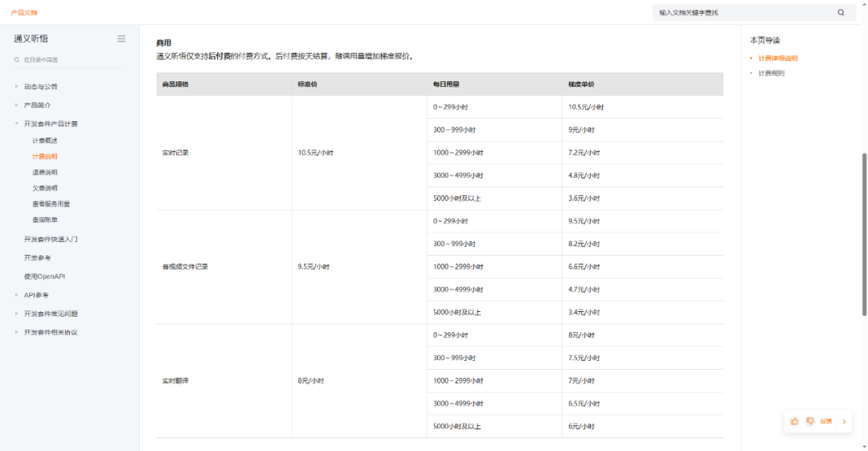The width and height of the screenshot is (868, 451).
Task: Open the 欠费说明 sidebar item
Action: point(45,188)
